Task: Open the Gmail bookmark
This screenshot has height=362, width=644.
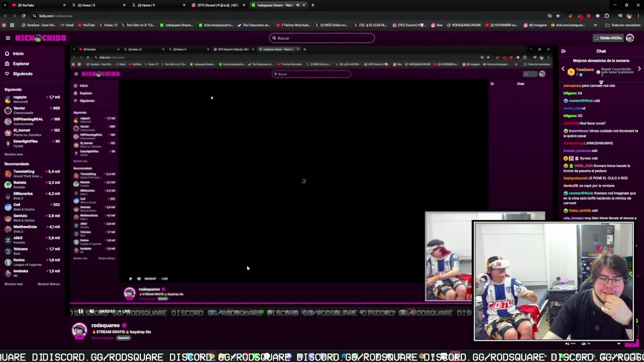Action: [67, 25]
